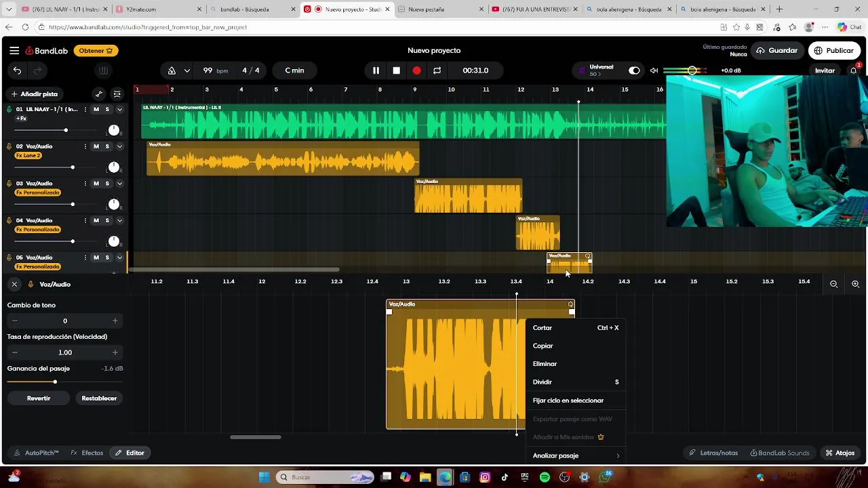Click the Publicar button
Image resolution: width=868 pixels, height=488 pixels.
click(x=834, y=51)
